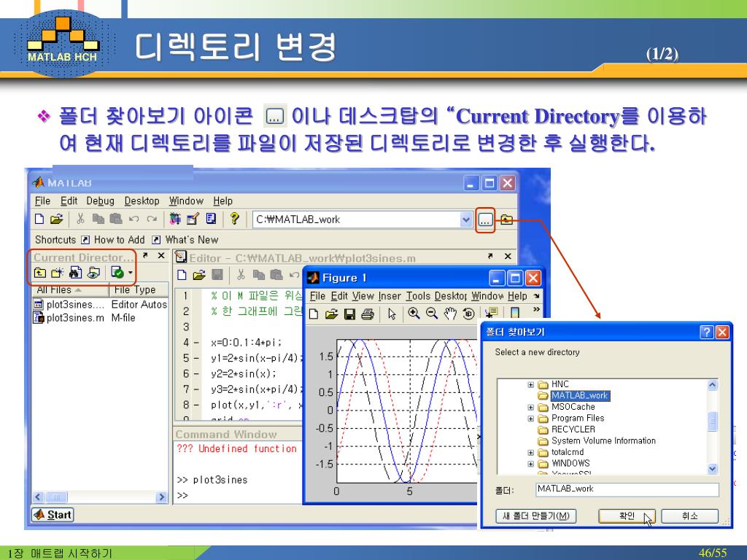This screenshot has width=747, height=560.
Task: Click Current Directory horizontal scrollbar thumb
Action: pyautogui.click(x=55, y=497)
